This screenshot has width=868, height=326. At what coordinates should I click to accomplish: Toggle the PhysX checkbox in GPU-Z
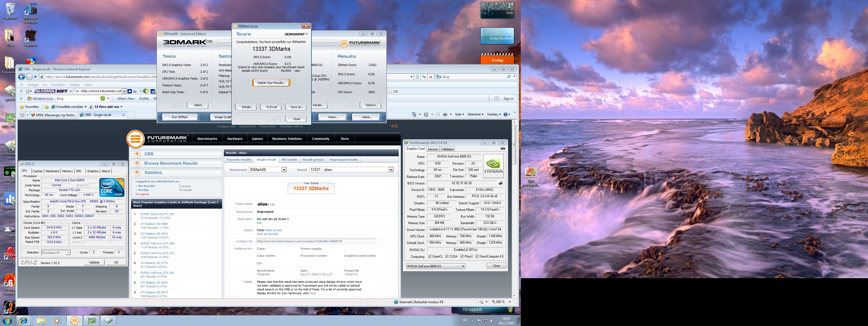pyautogui.click(x=462, y=256)
